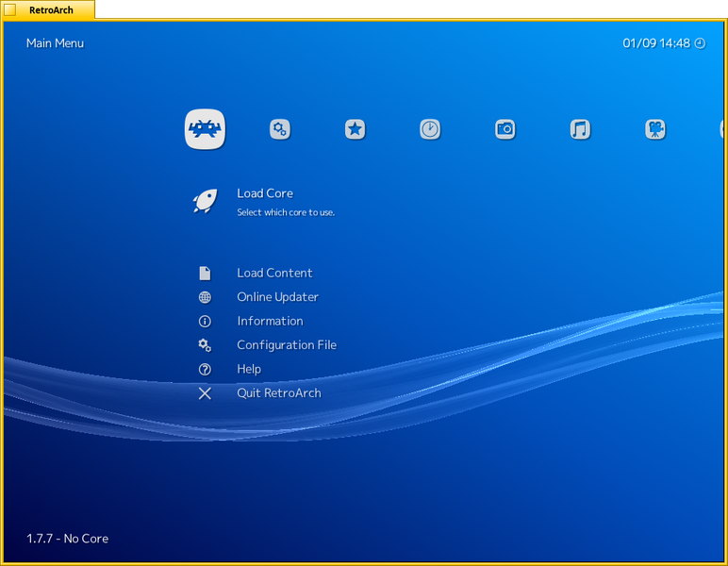Open the Help entry
The width and height of the screenshot is (728, 566).
(249, 370)
